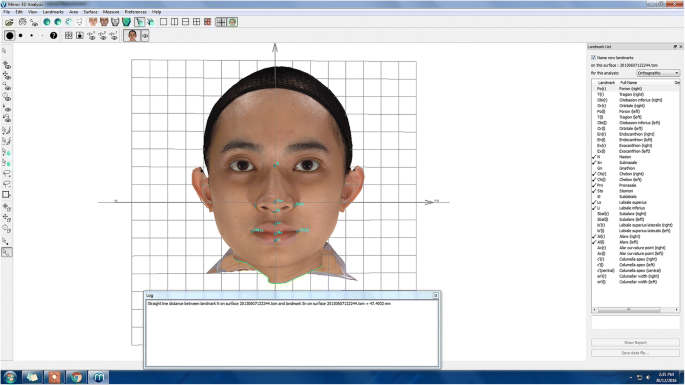The width and height of the screenshot is (685, 385).
Task: Select the medium landmark dot size
Action: pos(21,35)
